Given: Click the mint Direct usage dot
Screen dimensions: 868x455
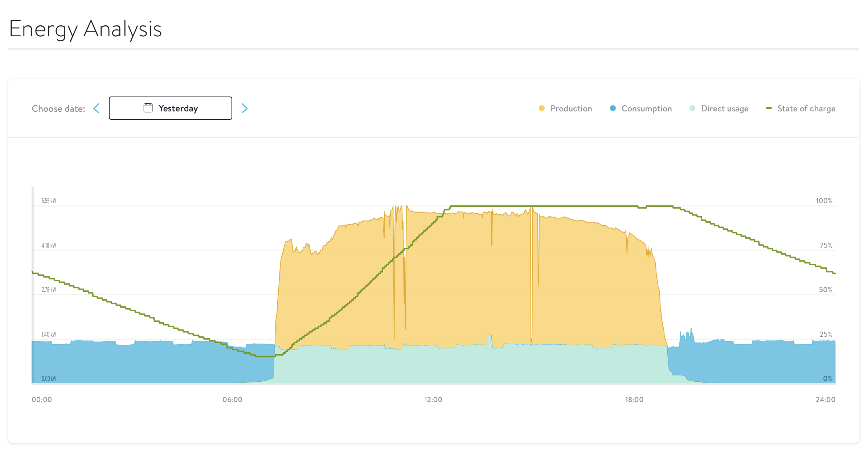Looking at the screenshot, I should [692, 108].
